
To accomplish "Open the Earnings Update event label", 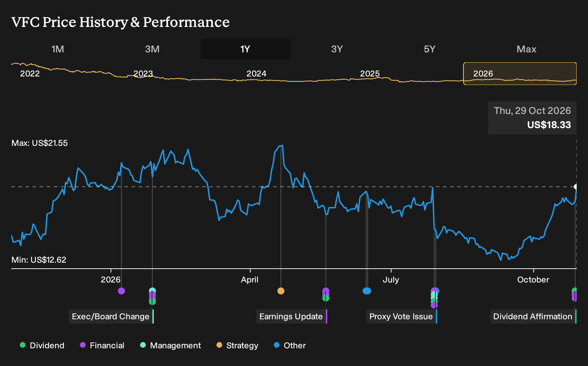I will point(291,316).
